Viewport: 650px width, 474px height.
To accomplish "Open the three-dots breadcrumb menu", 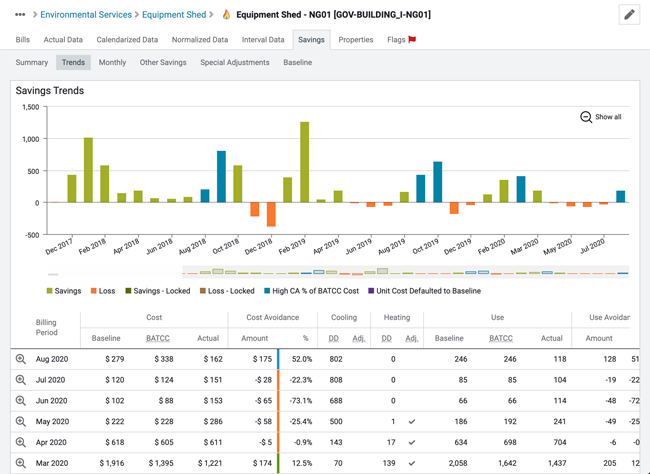I will click(20, 15).
